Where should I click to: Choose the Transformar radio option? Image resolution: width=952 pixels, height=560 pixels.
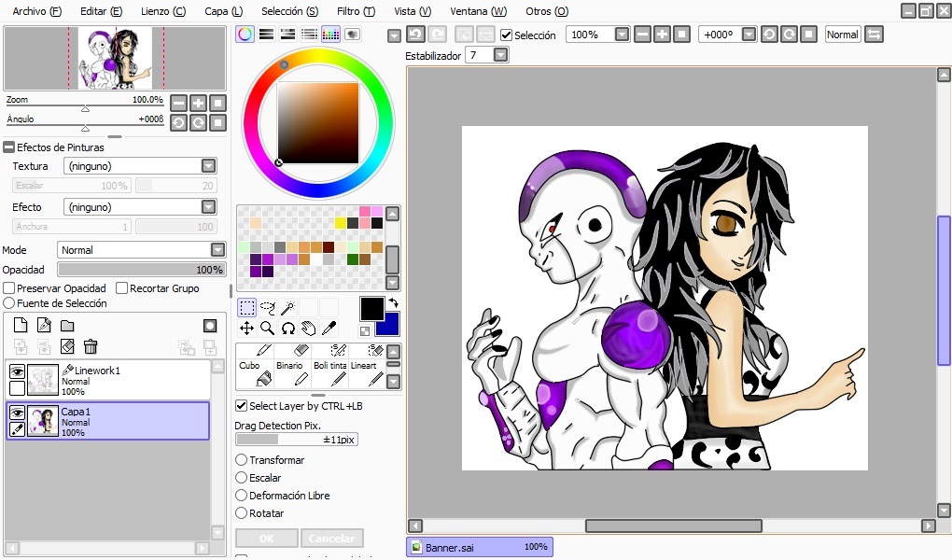tap(241, 460)
